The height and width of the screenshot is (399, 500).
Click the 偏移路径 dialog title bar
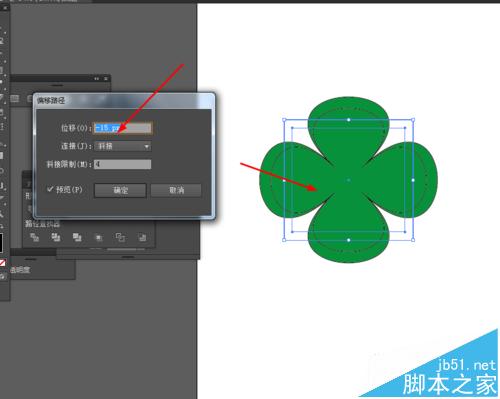click(124, 100)
